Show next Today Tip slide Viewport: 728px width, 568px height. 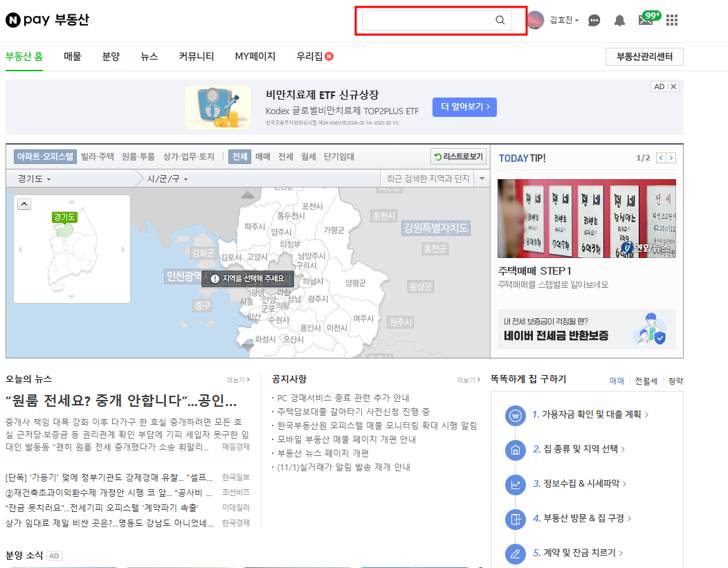click(x=671, y=158)
